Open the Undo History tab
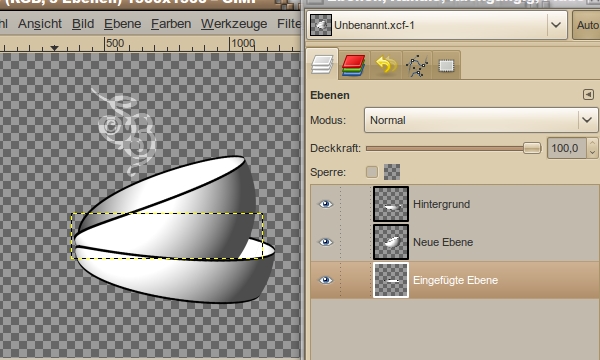The height and width of the screenshot is (360, 600). (386, 64)
